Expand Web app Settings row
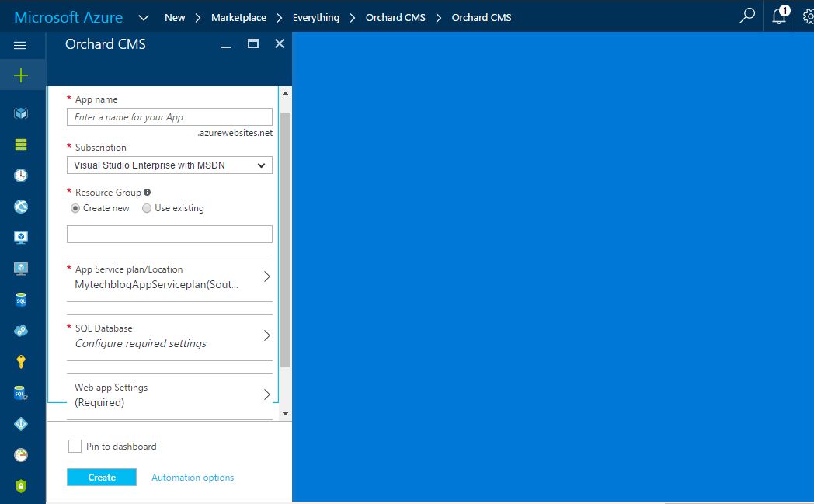Screen dimensions: 814x504 coord(169,395)
